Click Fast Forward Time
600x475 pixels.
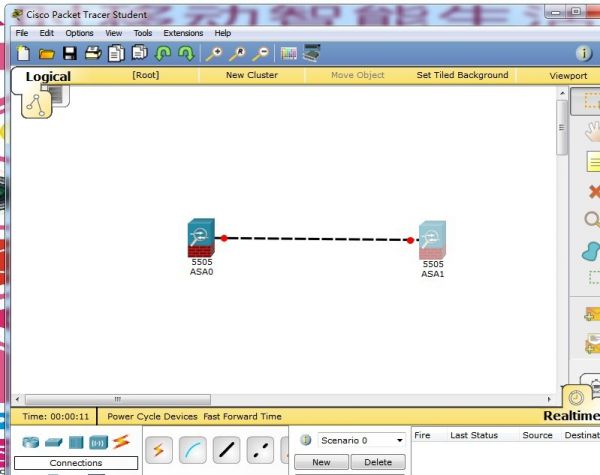point(243,416)
